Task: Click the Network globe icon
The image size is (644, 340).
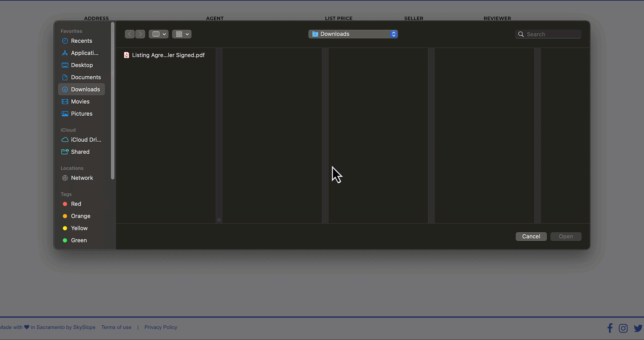Action: (x=65, y=178)
